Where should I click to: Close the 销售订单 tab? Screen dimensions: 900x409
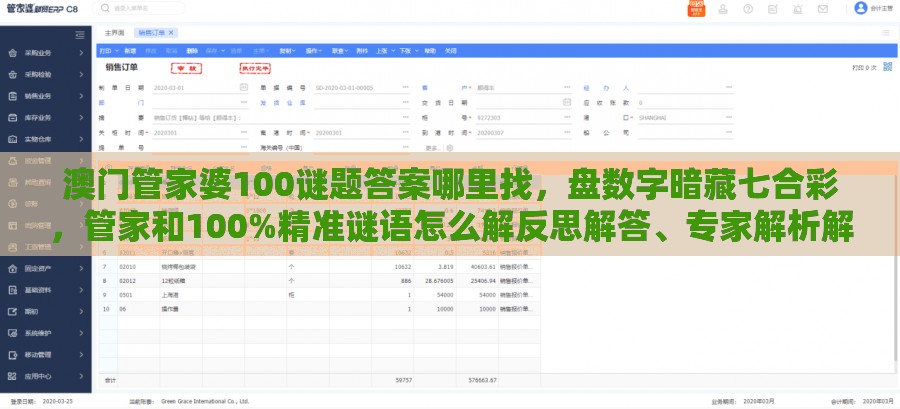(x=171, y=33)
